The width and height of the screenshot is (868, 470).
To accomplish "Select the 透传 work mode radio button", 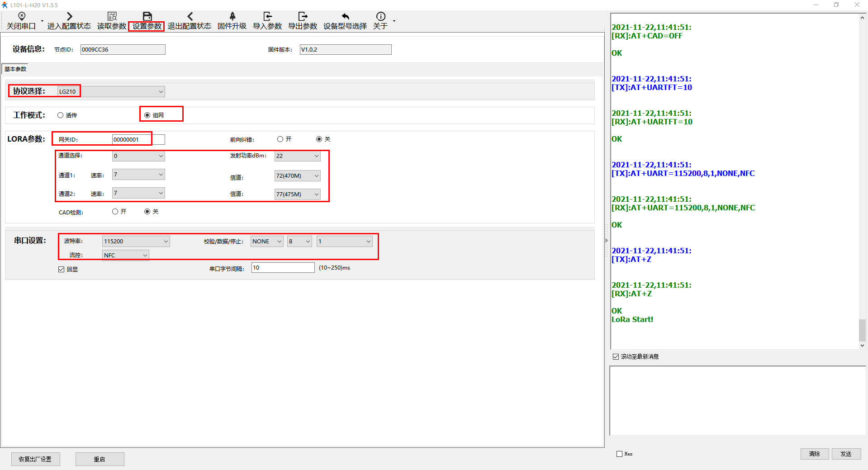I will point(61,115).
